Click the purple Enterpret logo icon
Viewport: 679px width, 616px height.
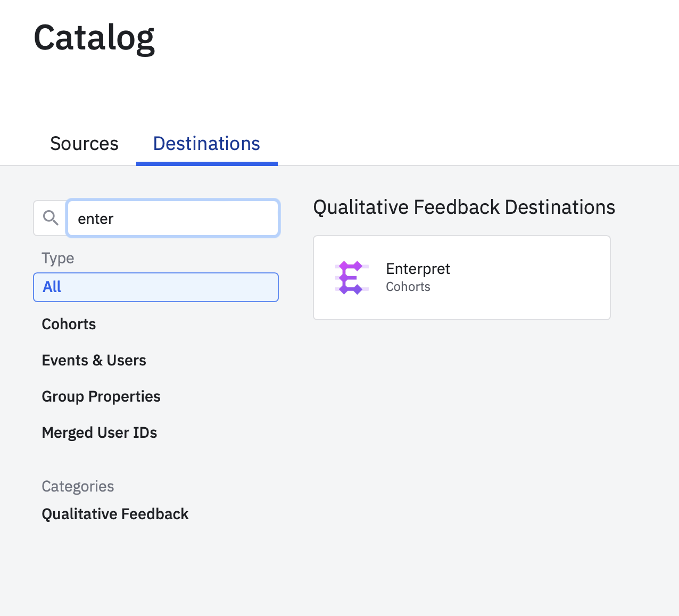(x=352, y=278)
